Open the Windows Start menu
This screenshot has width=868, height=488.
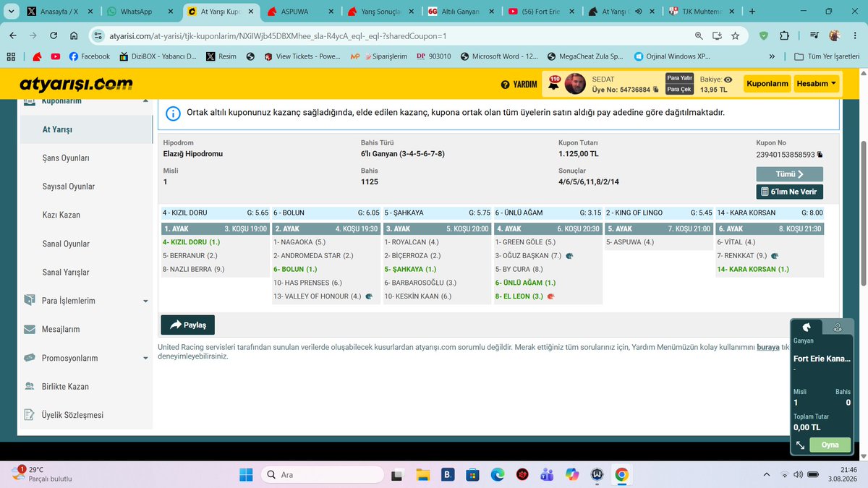246,474
